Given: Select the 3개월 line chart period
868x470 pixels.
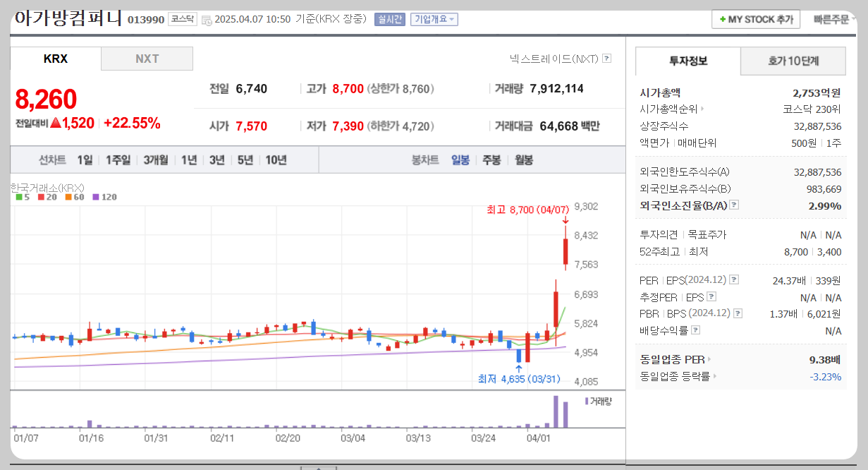Looking at the screenshot, I should pyautogui.click(x=155, y=160).
